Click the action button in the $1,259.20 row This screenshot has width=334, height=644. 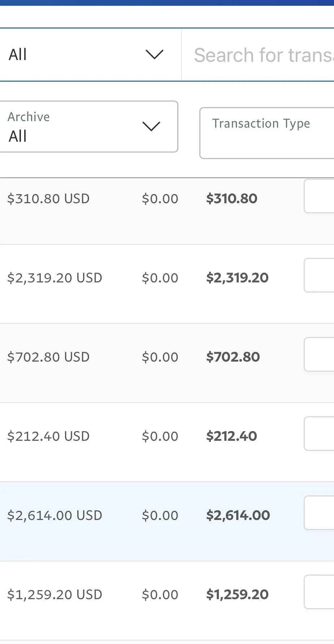319,592
